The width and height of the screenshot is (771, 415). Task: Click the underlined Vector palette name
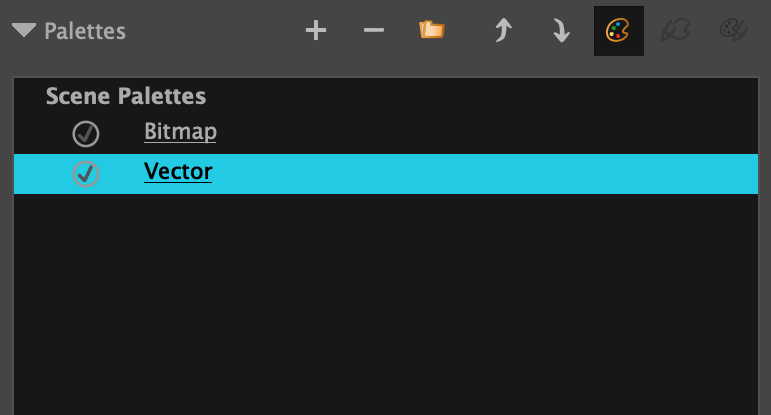click(x=178, y=172)
